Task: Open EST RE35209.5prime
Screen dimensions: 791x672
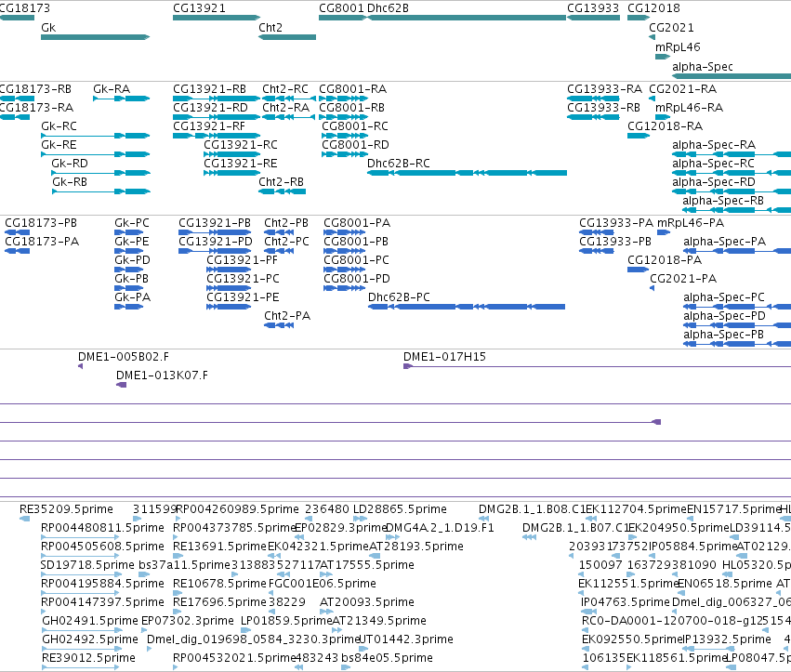Action: point(66,509)
